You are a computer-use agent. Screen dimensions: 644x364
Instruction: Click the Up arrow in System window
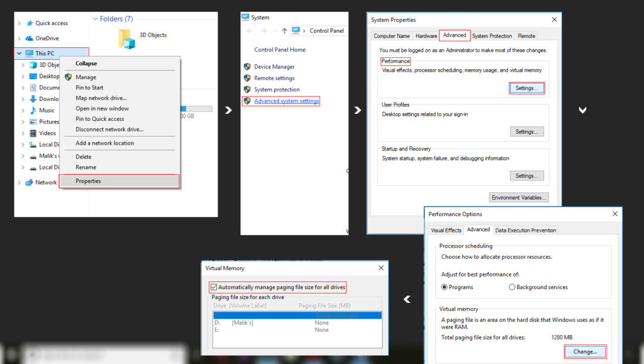point(284,30)
